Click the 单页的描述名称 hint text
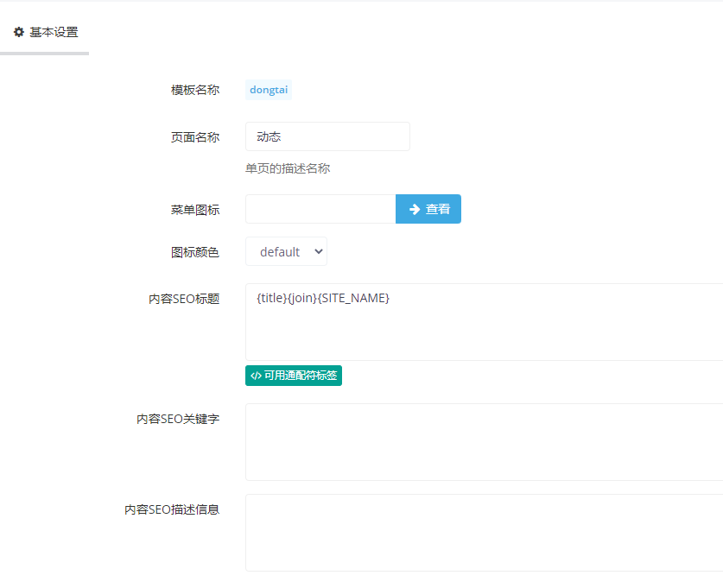Screen dimensions: 723x588 pyautogui.click(x=288, y=168)
